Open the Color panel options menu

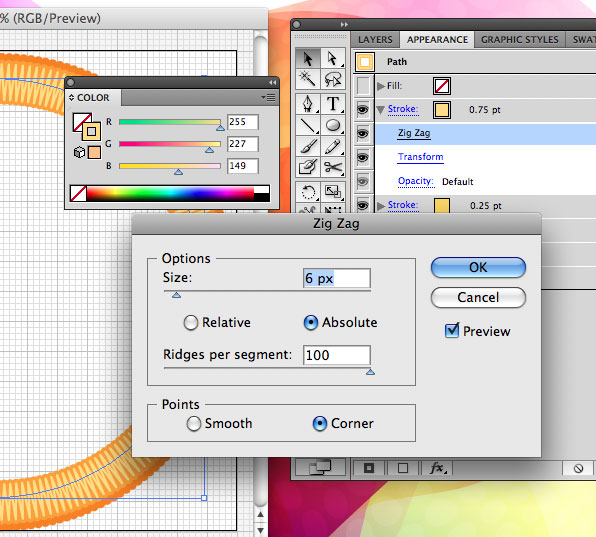tap(269, 98)
